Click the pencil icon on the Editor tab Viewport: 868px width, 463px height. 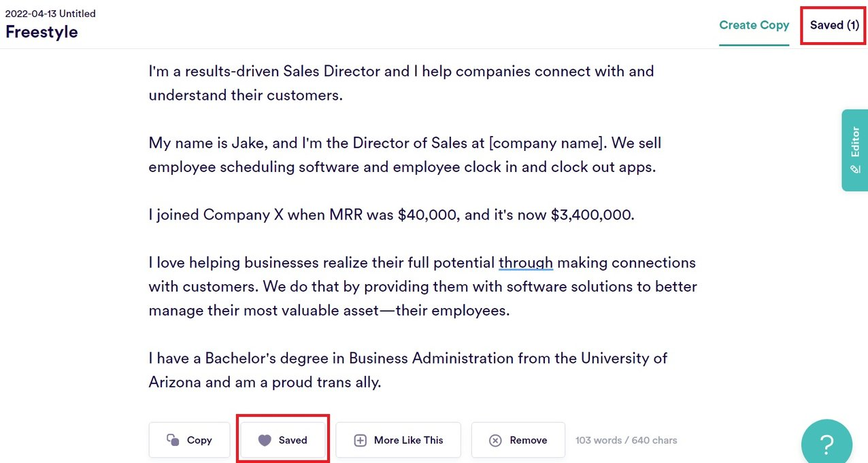click(x=855, y=169)
